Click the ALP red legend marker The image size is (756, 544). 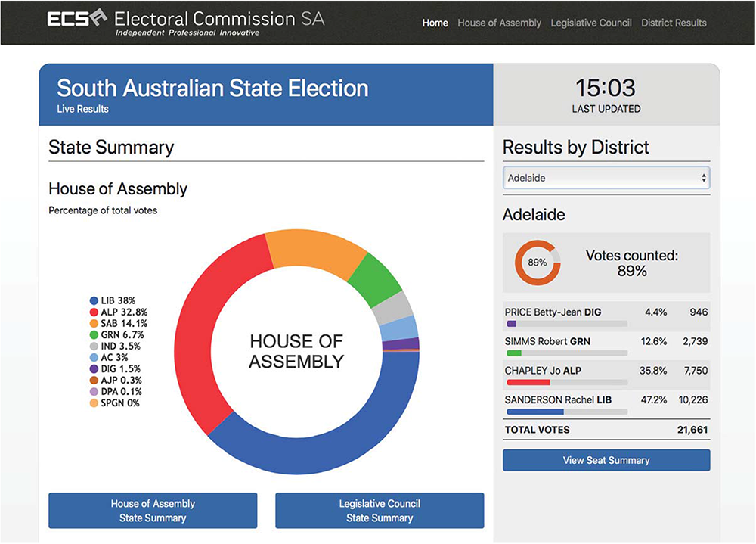(94, 312)
